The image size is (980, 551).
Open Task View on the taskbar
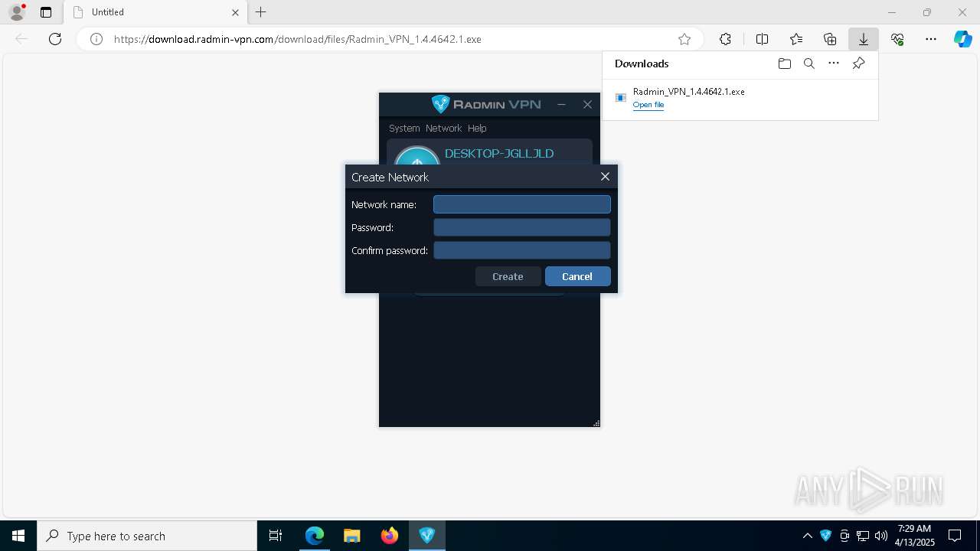point(276,536)
